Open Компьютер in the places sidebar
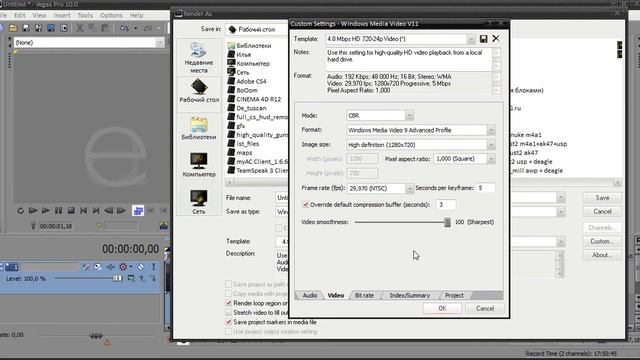 tap(199, 165)
